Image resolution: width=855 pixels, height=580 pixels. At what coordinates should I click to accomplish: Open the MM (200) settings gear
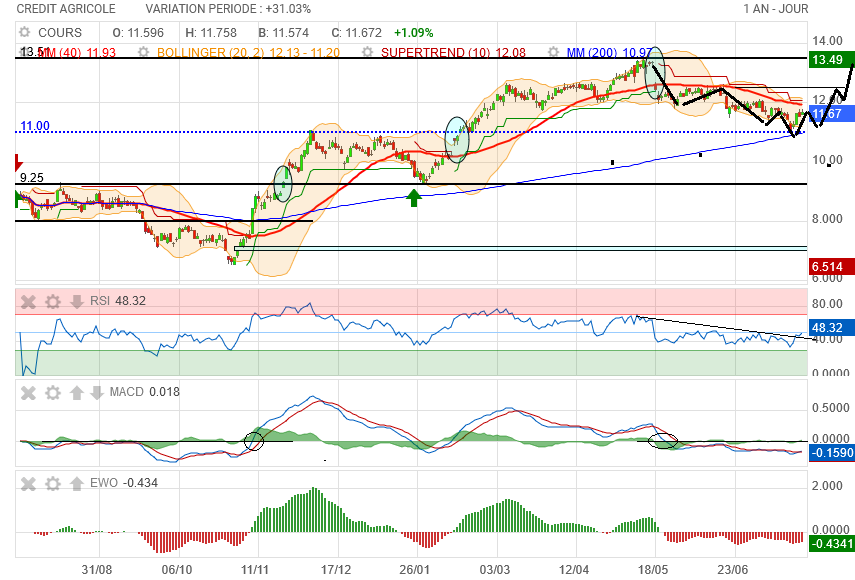(553, 52)
